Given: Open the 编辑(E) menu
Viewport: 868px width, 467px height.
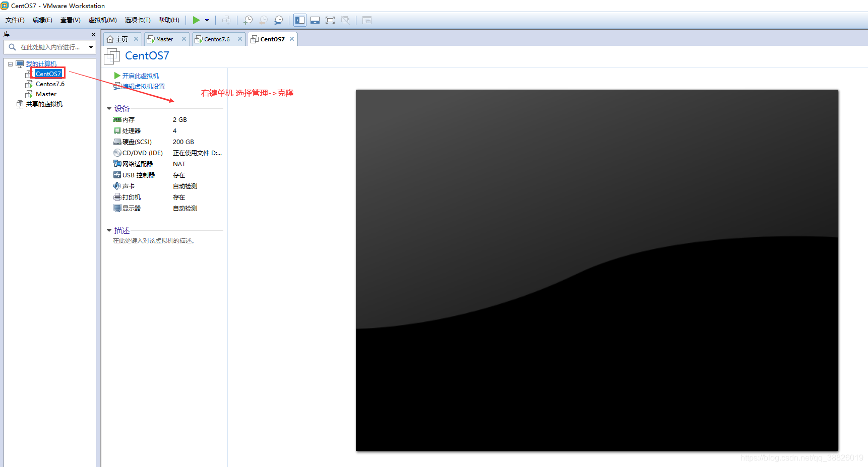Looking at the screenshot, I should 42,20.
